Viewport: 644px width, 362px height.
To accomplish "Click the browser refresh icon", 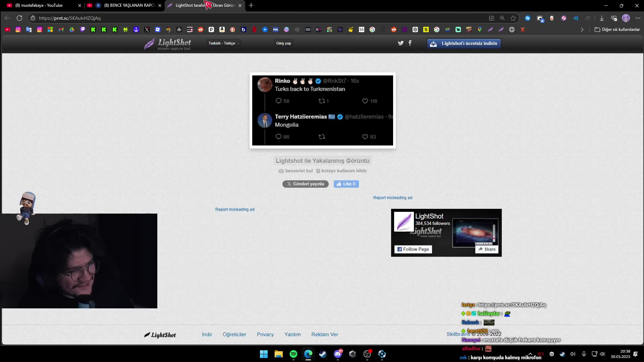I will click(19, 18).
